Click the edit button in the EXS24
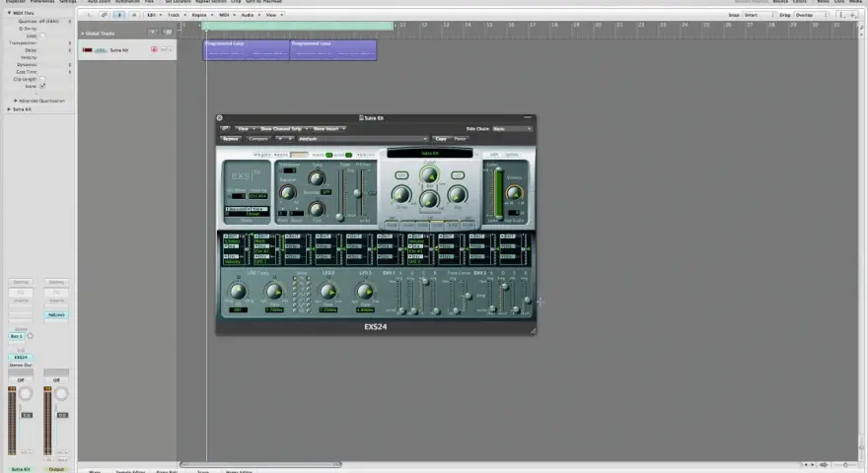This screenshot has width=868, height=473. 494,155
